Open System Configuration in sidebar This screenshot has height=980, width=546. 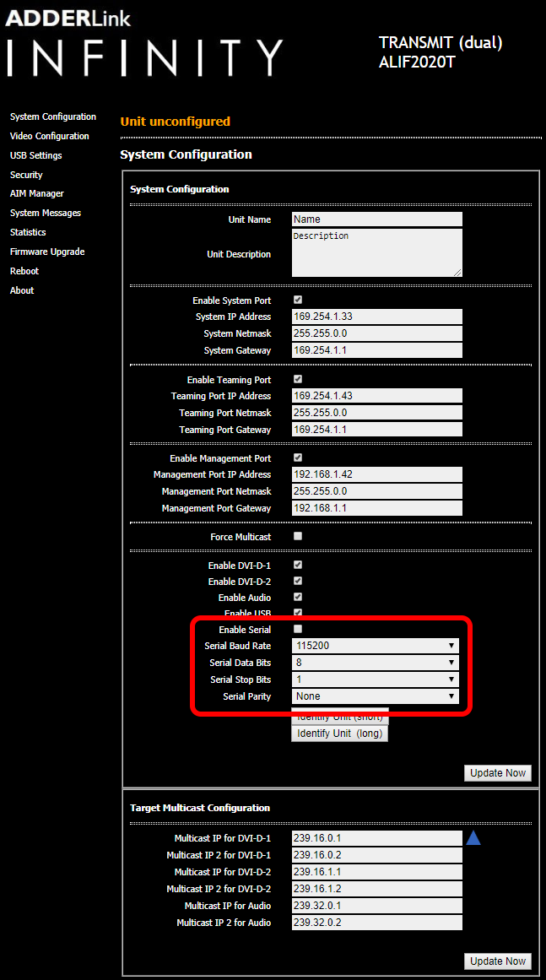[53, 116]
